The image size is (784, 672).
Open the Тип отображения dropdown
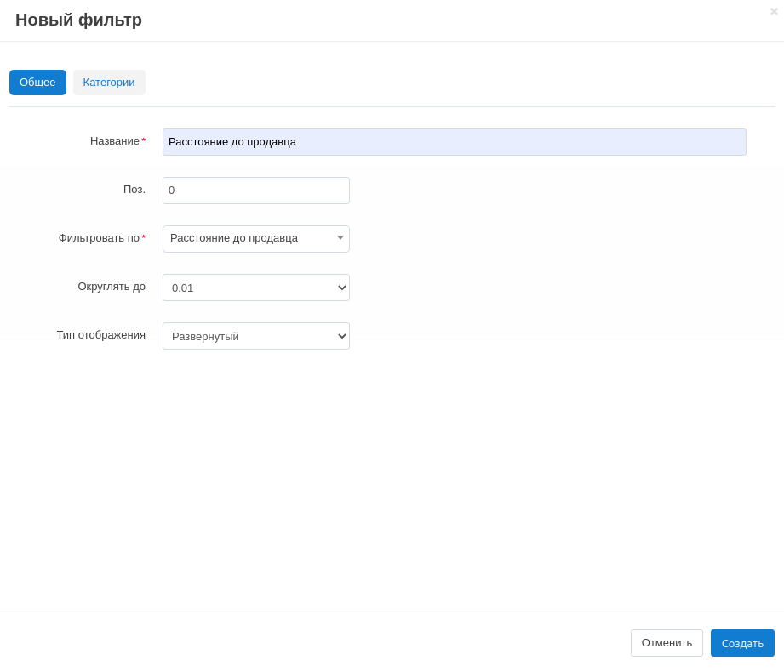256,336
